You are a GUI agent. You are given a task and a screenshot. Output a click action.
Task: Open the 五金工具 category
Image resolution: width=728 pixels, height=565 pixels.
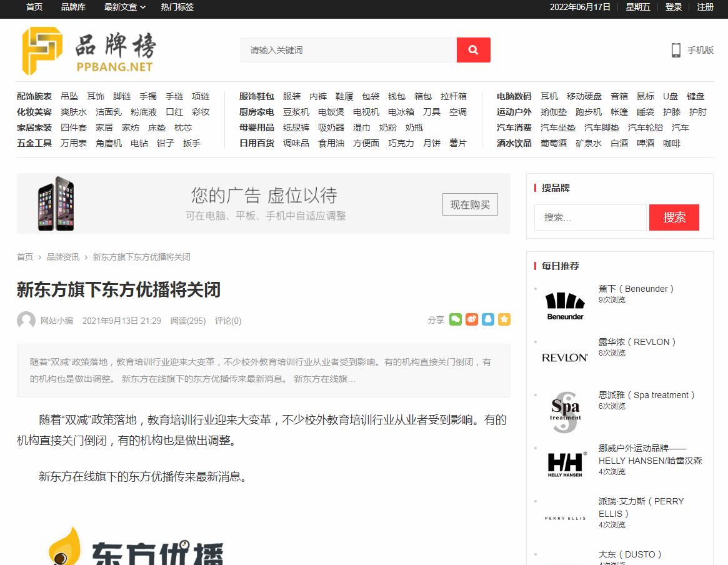coord(34,143)
